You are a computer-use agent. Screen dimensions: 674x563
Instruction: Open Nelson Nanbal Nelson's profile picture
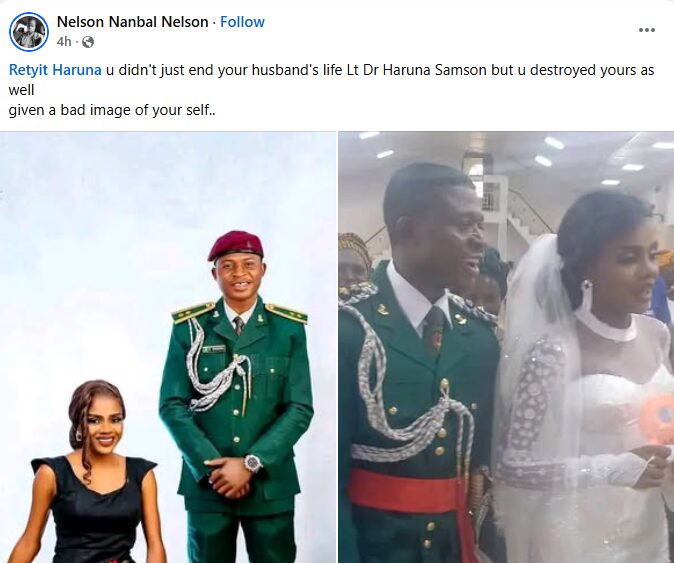[x=29, y=32]
